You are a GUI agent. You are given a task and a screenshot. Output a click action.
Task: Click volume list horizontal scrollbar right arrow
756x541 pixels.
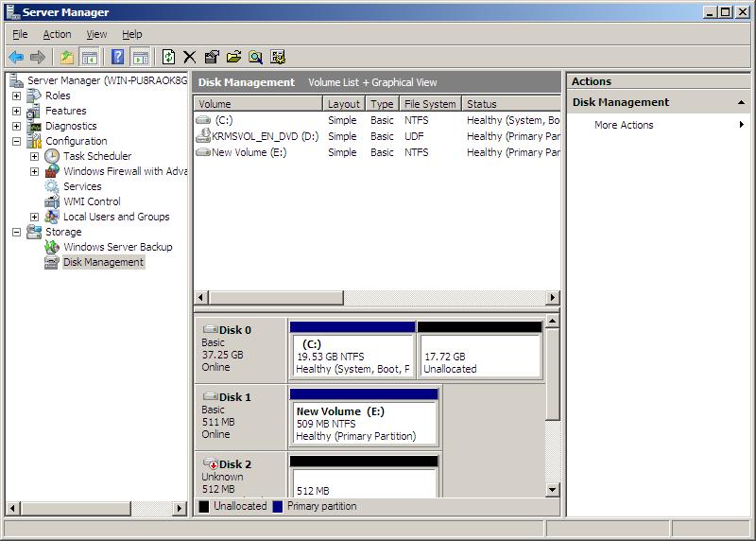click(x=553, y=297)
